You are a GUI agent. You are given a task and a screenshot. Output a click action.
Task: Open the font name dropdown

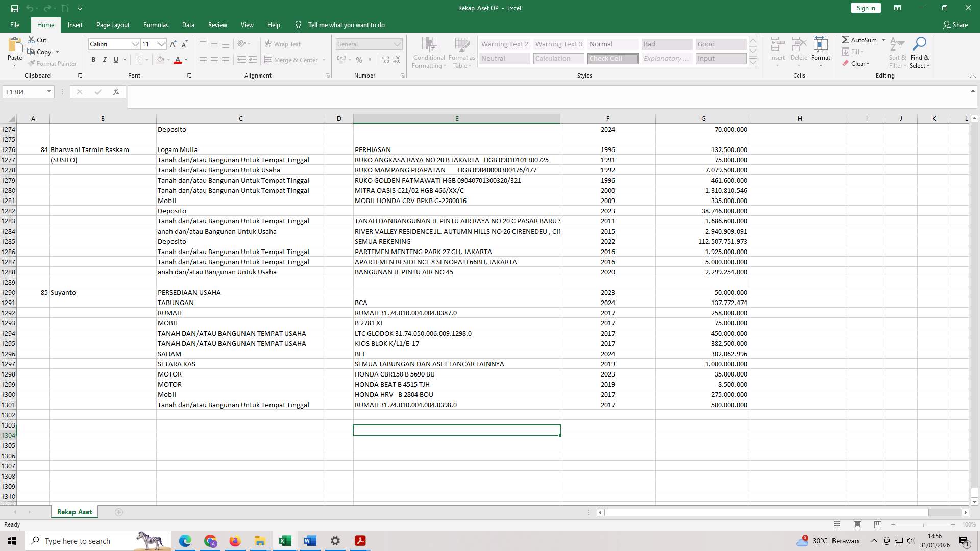pyautogui.click(x=135, y=44)
